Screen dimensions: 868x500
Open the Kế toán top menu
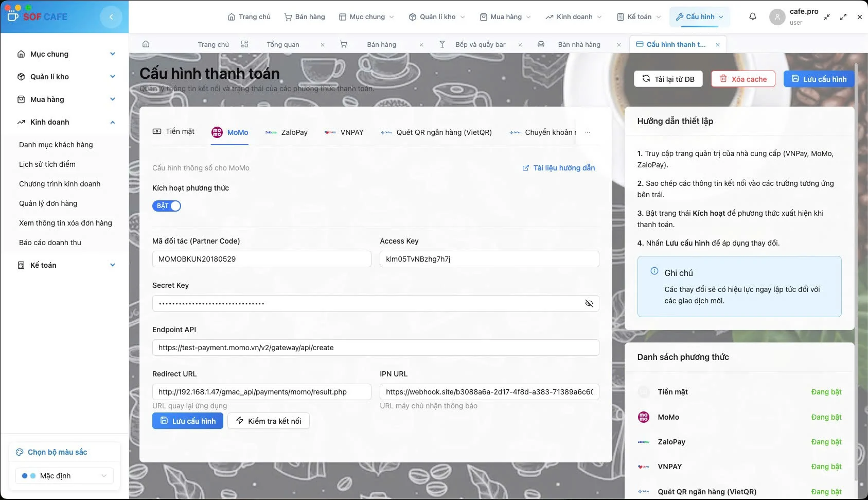639,17
